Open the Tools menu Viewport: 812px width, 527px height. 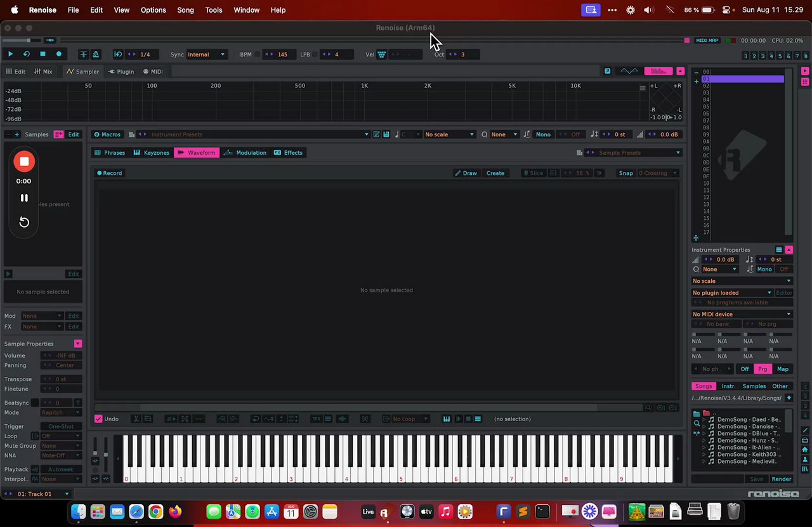pyautogui.click(x=214, y=10)
